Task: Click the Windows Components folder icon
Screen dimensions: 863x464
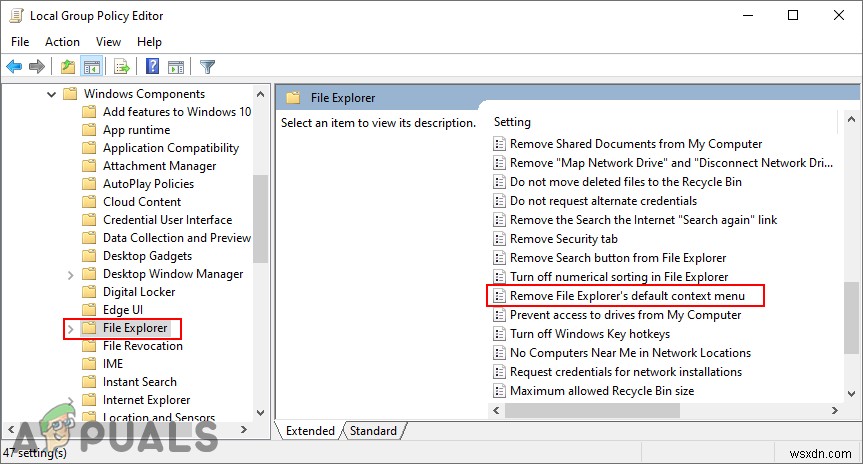Action: coord(70,94)
